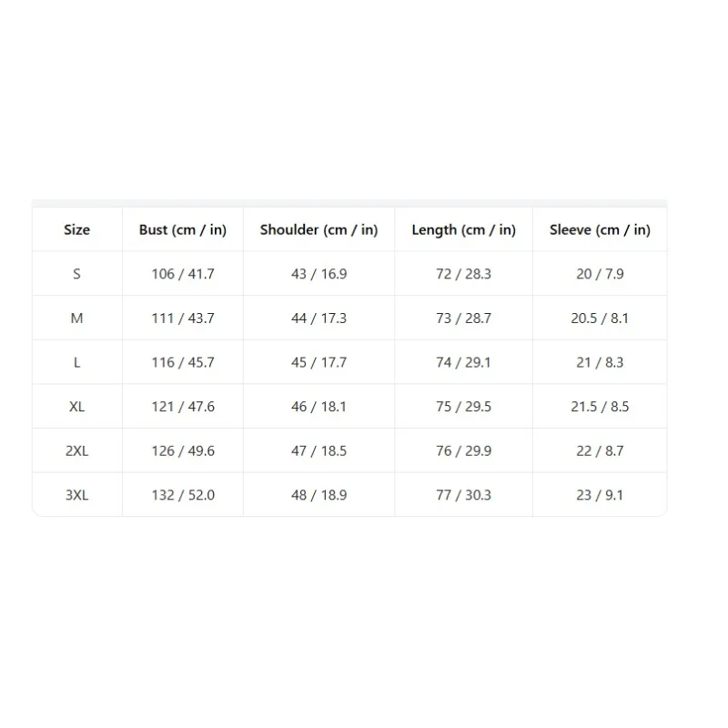Viewport: 728px width, 728px height.
Task: Click the M size row label
Action: [77, 318]
